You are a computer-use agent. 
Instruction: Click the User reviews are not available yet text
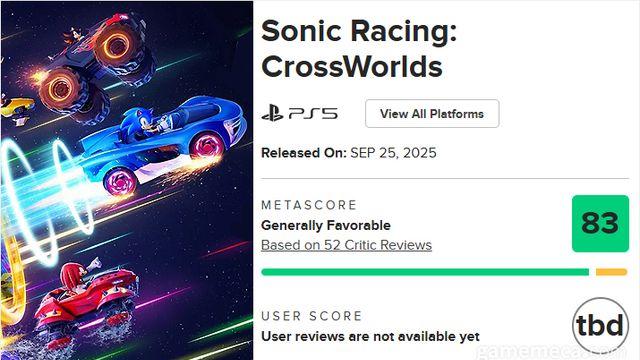[370, 336]
